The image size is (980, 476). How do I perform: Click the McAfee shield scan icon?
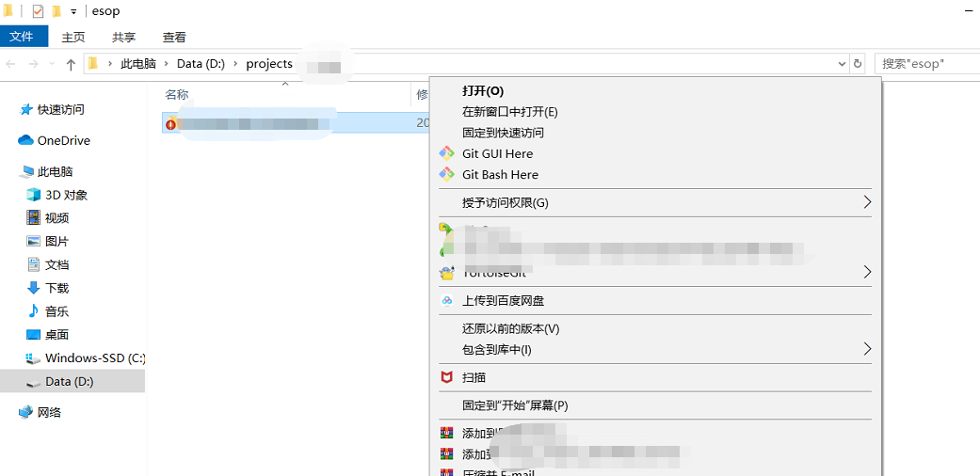446,377
